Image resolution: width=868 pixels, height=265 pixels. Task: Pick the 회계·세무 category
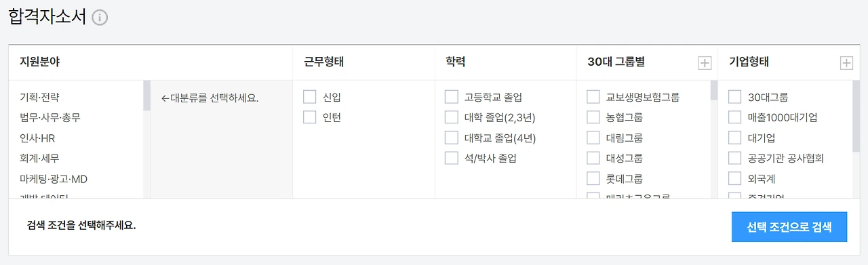[39, 158]
